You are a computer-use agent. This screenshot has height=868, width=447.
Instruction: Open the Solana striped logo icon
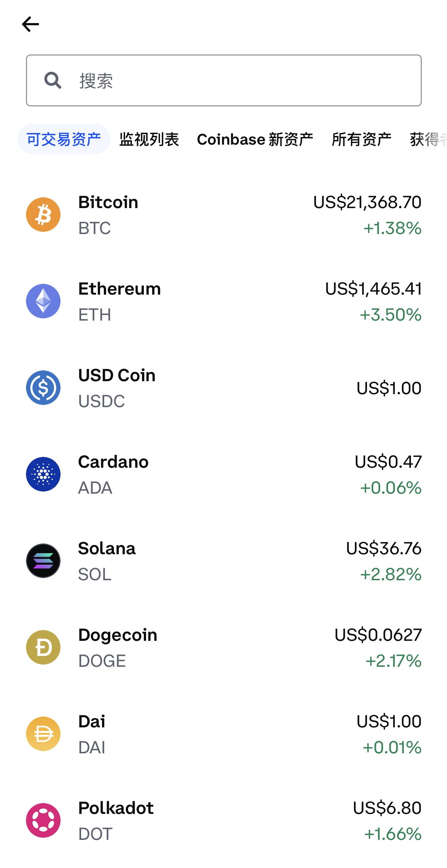(43, 561)
